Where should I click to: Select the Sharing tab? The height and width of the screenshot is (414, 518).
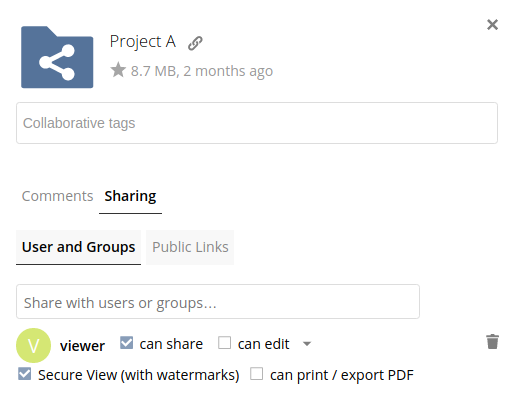click(x=130, y=197)
